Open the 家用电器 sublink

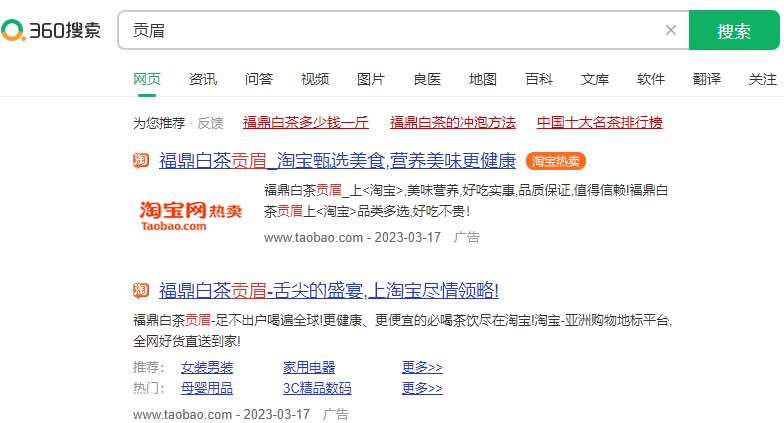click(309, 368)
